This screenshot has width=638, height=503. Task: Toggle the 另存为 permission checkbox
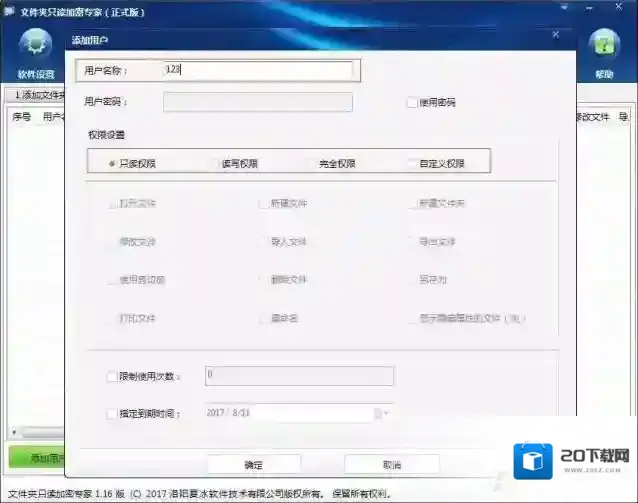412,280
